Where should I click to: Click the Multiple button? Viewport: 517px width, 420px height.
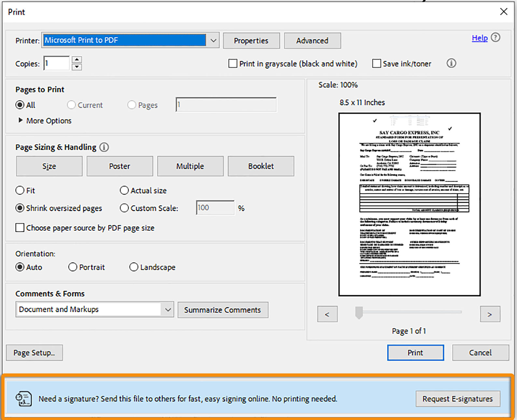point(190,166)
